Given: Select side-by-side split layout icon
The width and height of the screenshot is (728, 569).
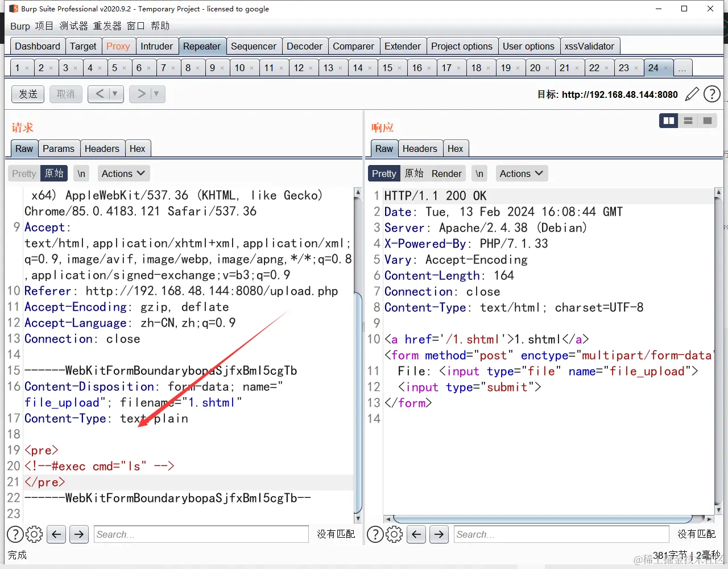Looking at the screenshot, I should 669,121.
